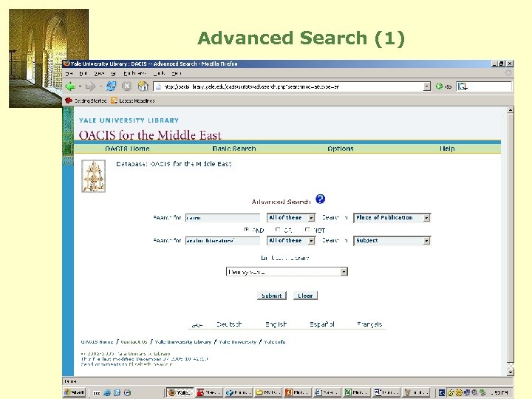The width and height of the screenshot is (532, 399).
Task: Click the green Go button icon
Action: pos(439,86)
